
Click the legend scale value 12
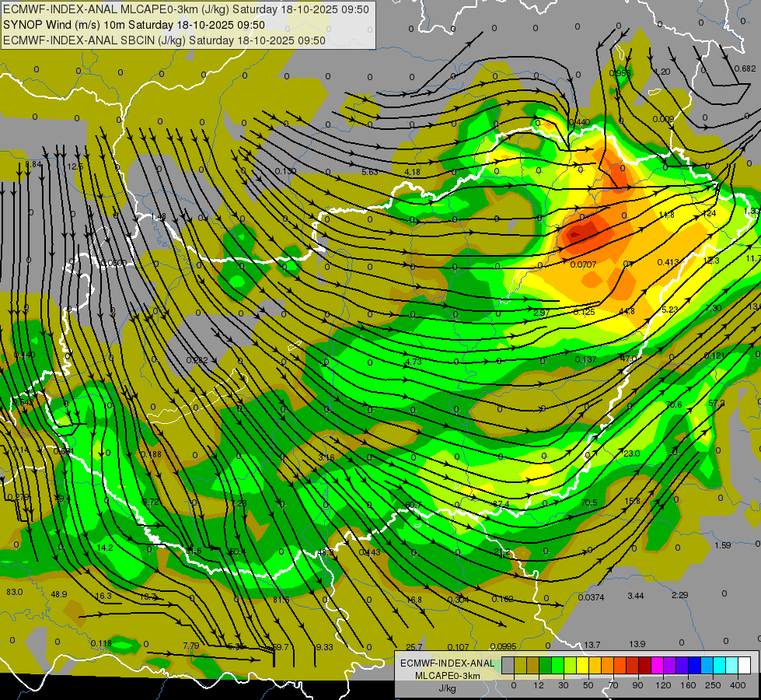coord(538,685)
